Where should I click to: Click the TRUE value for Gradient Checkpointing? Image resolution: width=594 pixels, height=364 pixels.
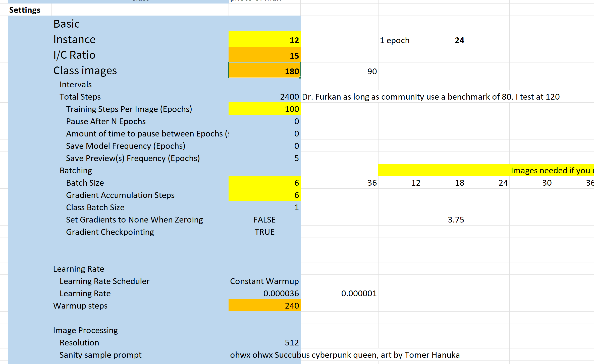pyautogui.click(x=264, y=232)
